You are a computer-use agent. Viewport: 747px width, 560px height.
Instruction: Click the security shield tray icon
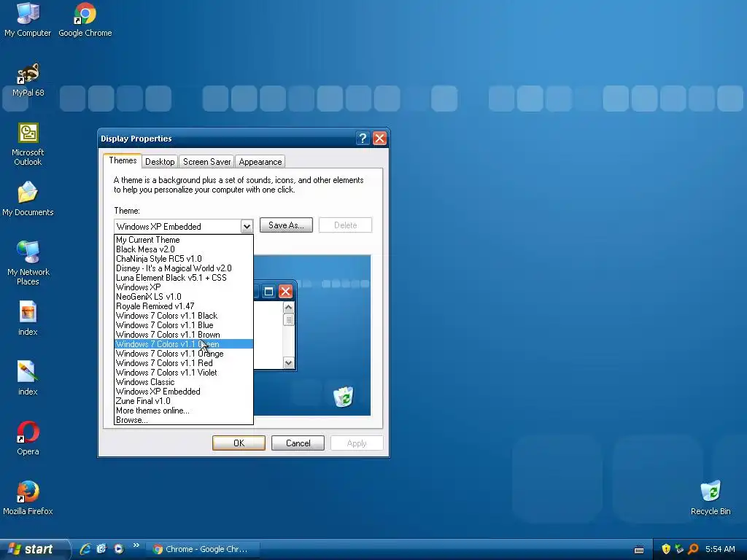(666, 549)
